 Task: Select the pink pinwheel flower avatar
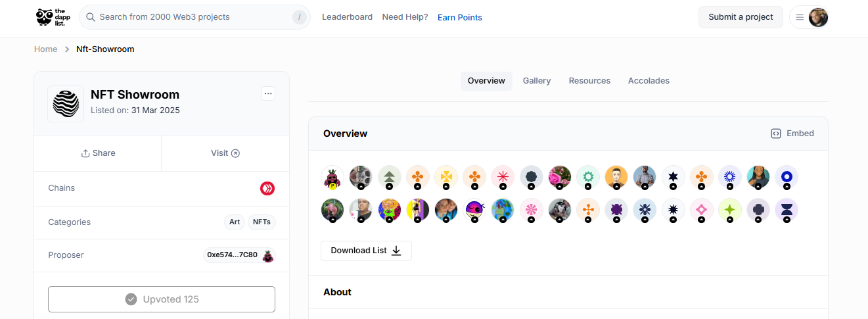point(532,210)
